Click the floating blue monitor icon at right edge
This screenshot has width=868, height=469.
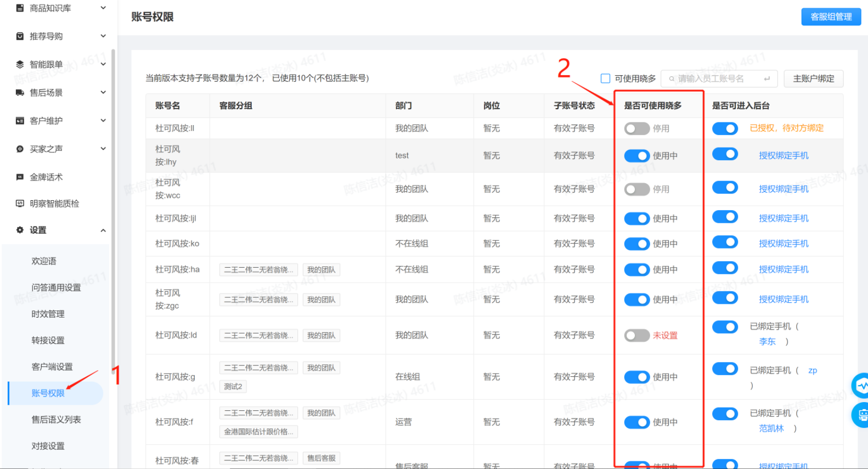(861, 386)
